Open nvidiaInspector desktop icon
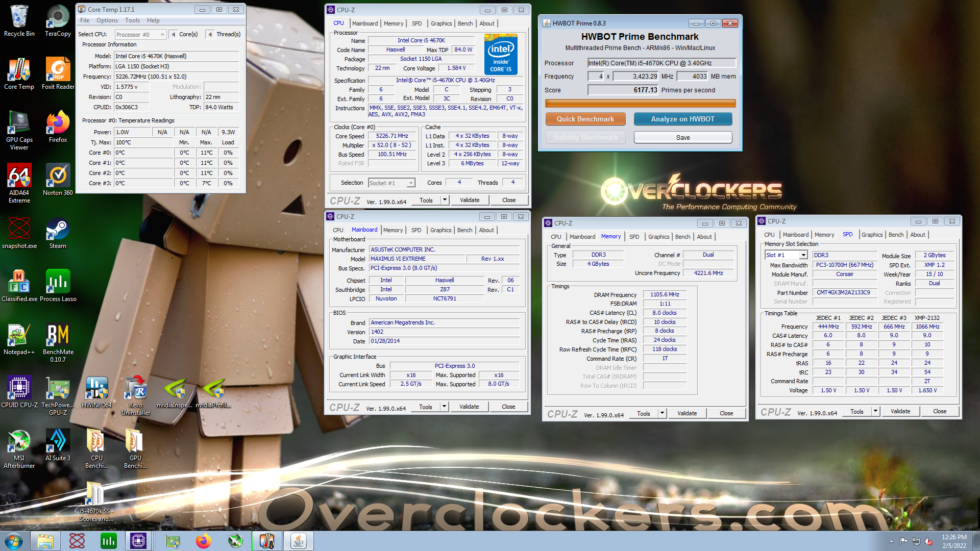 click(x=174, y=392)
